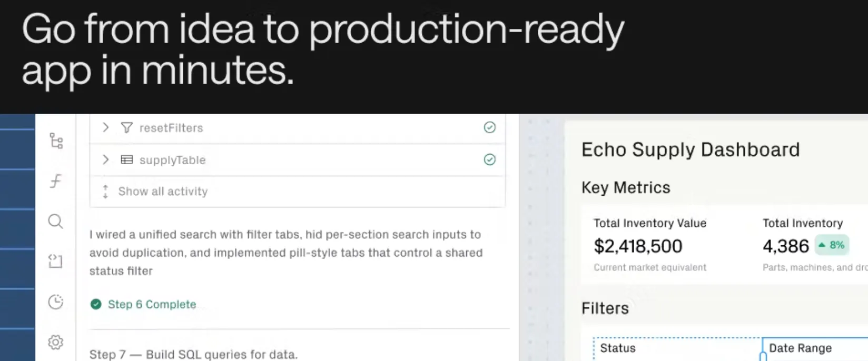
Task: Open the functions icon in sidebar
Action: (x=56, y=181)
